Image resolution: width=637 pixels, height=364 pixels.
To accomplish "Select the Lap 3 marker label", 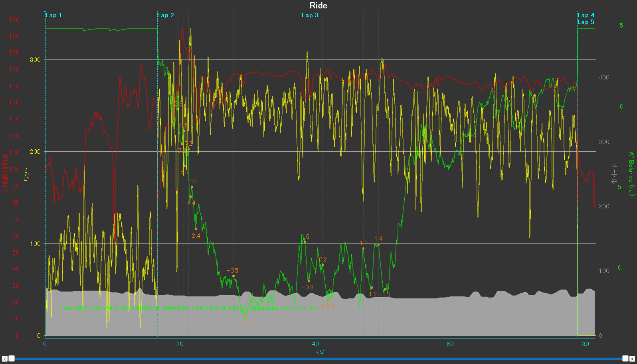I will click(310, 15).
